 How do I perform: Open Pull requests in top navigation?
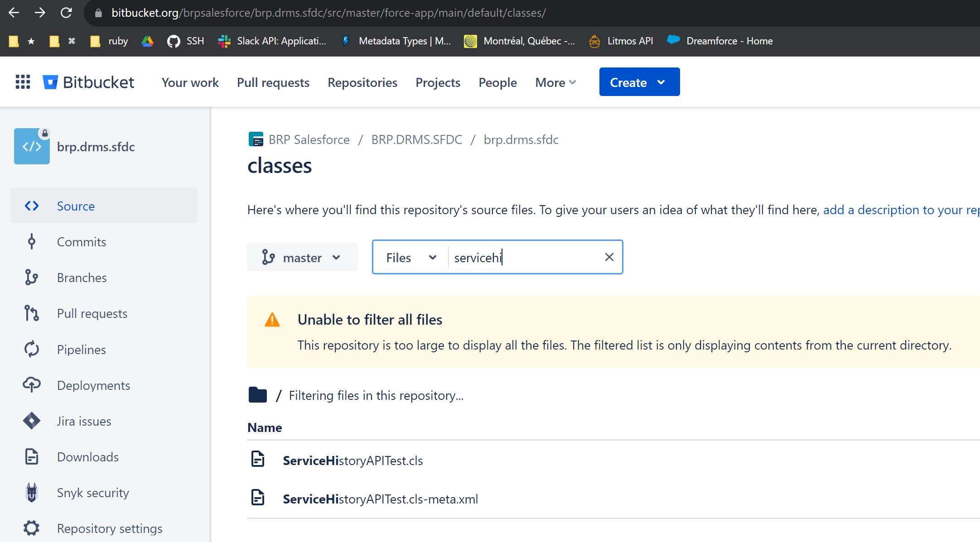point(273,82)
